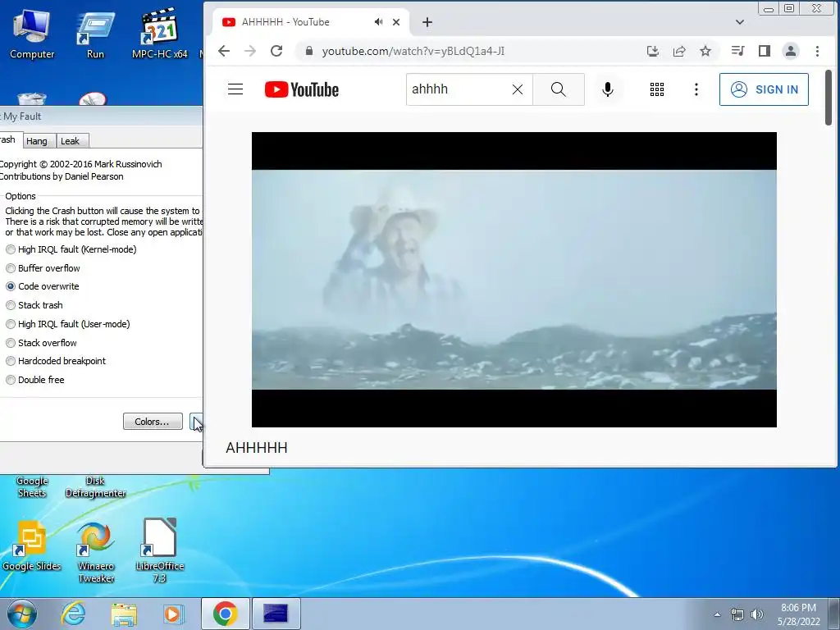Select High IRQL fault (User-mode)

[68, 324]
